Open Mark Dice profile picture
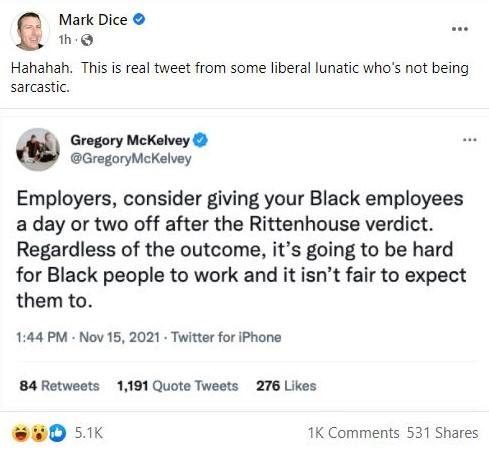489x453 pixels. (30, 31)
